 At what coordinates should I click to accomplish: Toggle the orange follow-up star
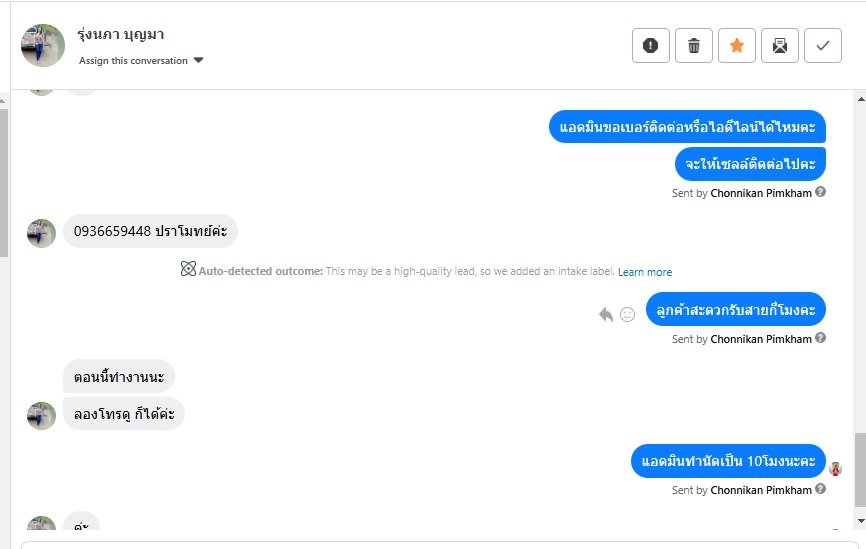tap(737, 45)
